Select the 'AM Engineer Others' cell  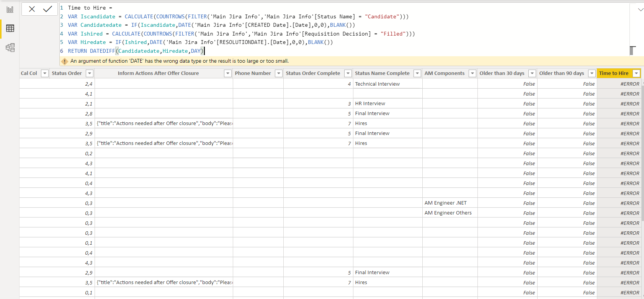tap(450, 213)
